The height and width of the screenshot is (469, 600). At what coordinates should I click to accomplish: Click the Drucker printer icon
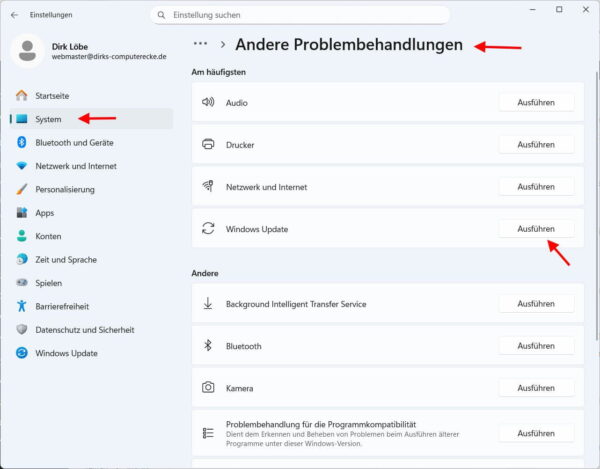tap(208, 144)
